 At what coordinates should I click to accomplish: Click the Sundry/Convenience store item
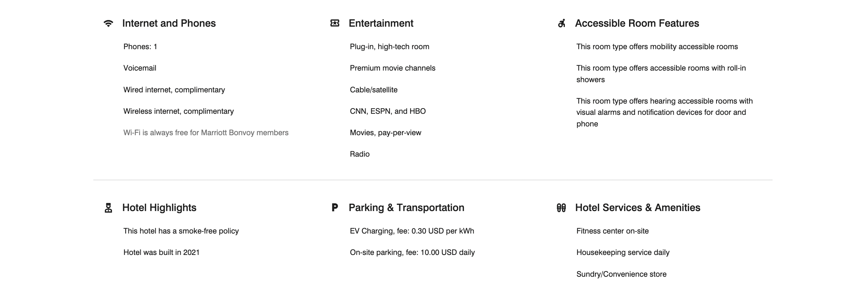pyautogui.click(x=621, y=274)
